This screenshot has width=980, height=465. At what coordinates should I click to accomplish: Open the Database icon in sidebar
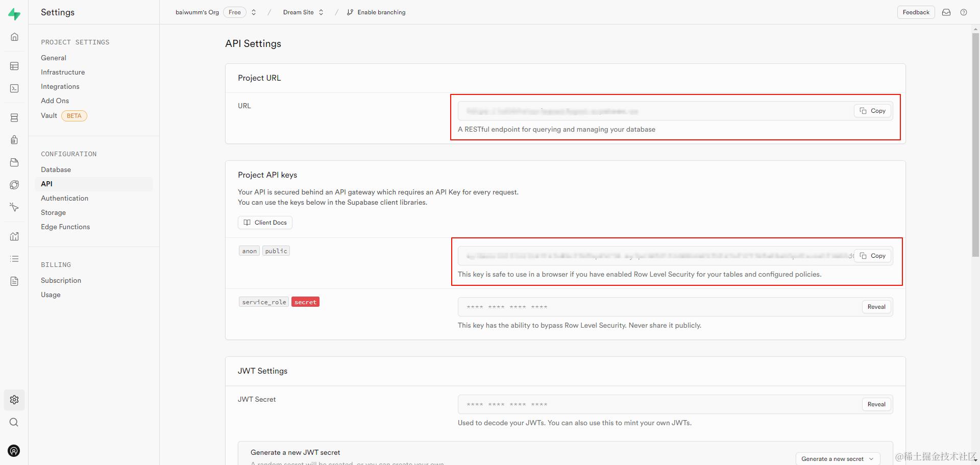[14, 117]
